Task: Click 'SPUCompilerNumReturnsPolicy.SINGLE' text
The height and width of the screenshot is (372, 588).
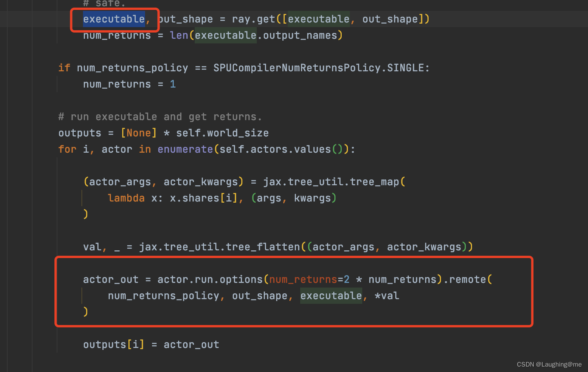Action: point(318,68)
